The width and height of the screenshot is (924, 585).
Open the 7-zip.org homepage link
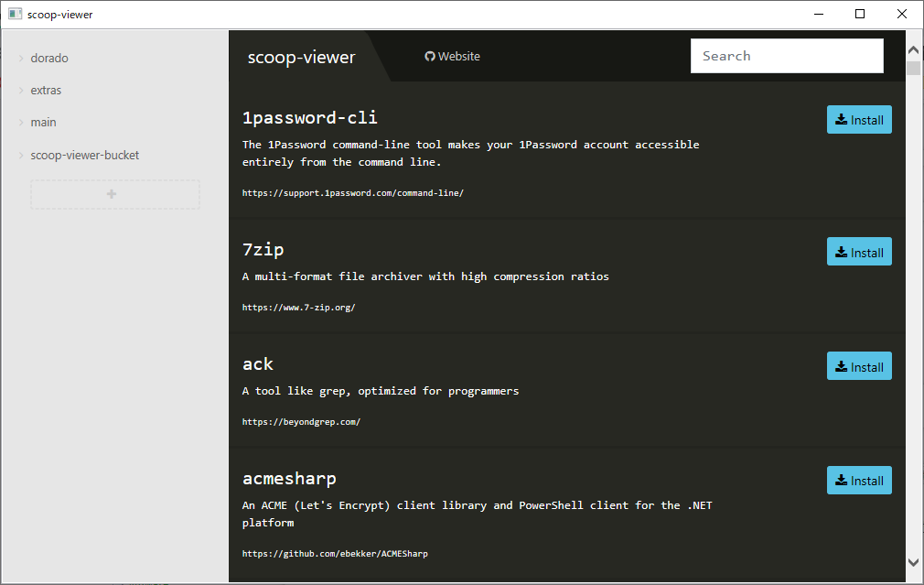[x=298, y=308]
